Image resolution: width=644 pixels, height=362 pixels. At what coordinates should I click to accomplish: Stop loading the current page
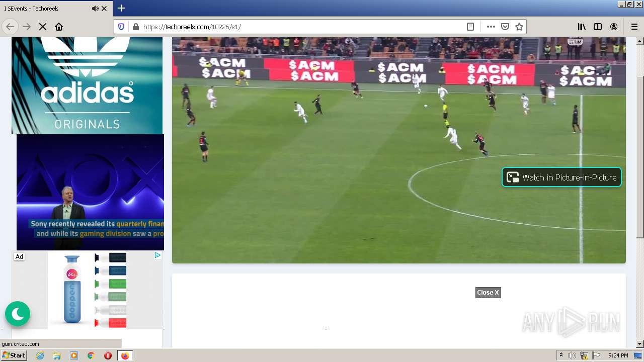click(43, 27)
